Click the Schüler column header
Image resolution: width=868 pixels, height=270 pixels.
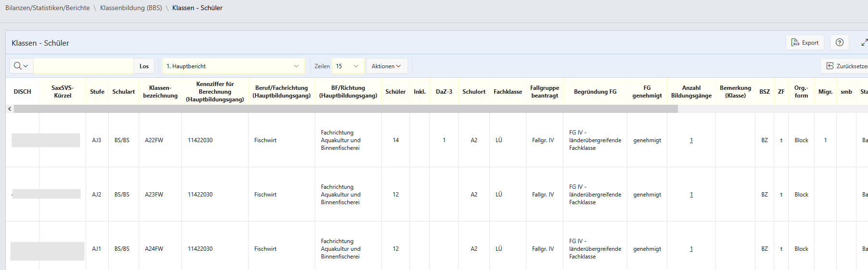coord(396,92)
